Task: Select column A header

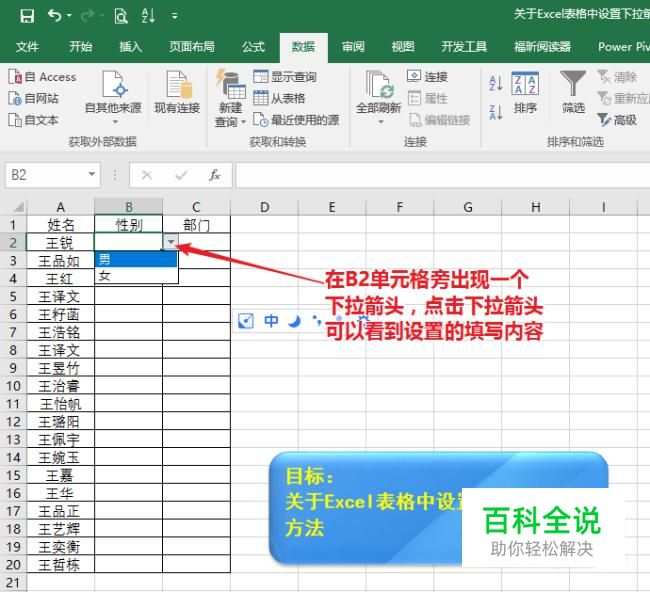Action: tap(61, 207)
